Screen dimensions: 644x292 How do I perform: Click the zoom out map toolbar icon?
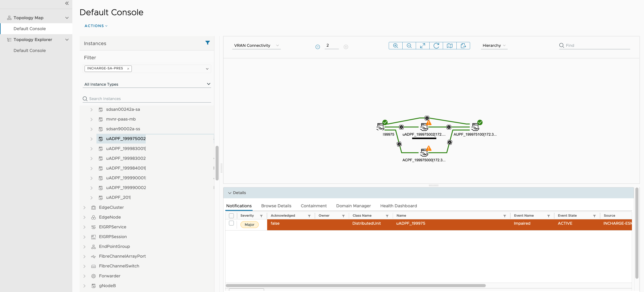click(409, 46)
